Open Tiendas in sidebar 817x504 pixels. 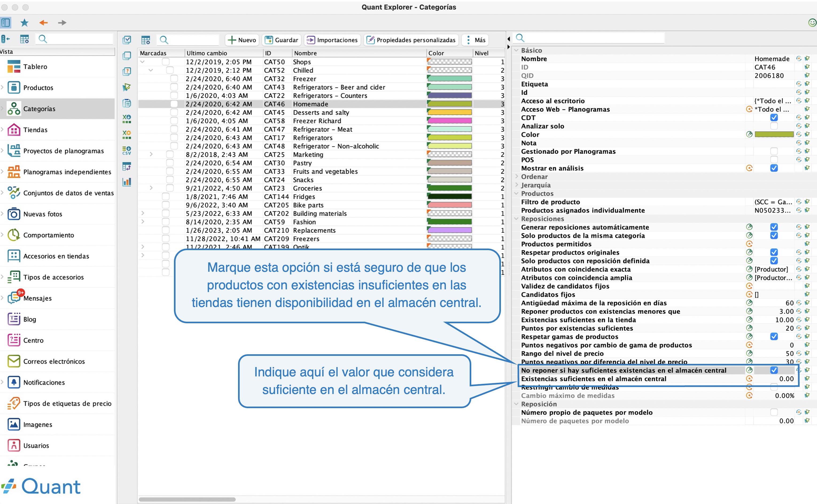57,130
